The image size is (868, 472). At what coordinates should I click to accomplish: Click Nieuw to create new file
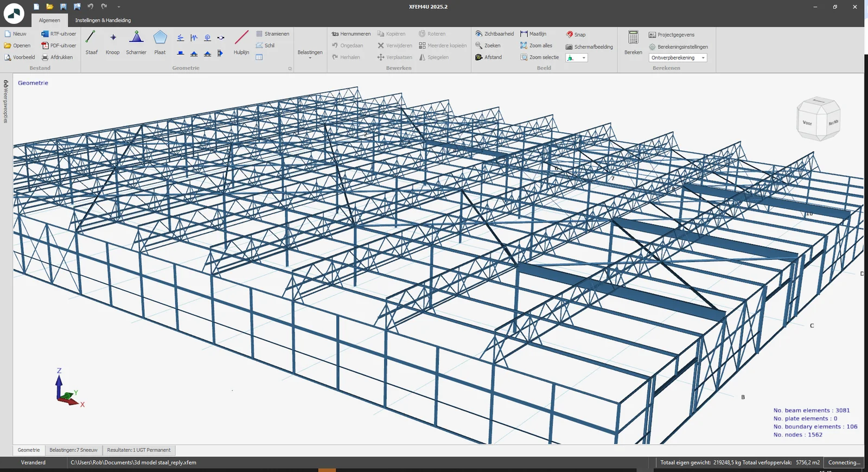[15, 34]
